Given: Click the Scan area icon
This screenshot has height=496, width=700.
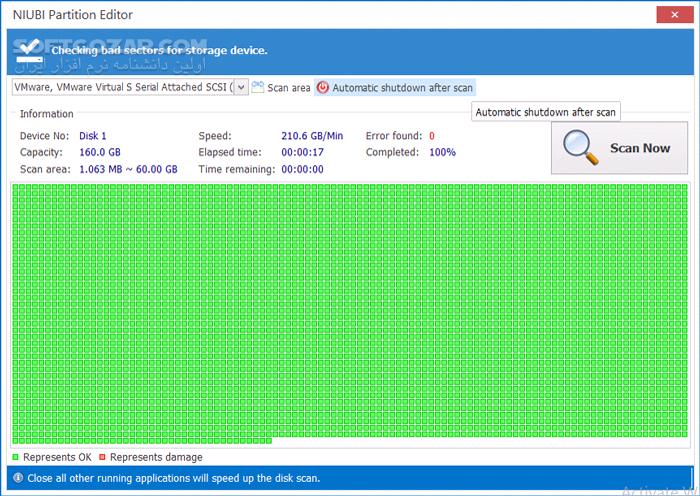Looking at the screenshot, I should [258, 87].
